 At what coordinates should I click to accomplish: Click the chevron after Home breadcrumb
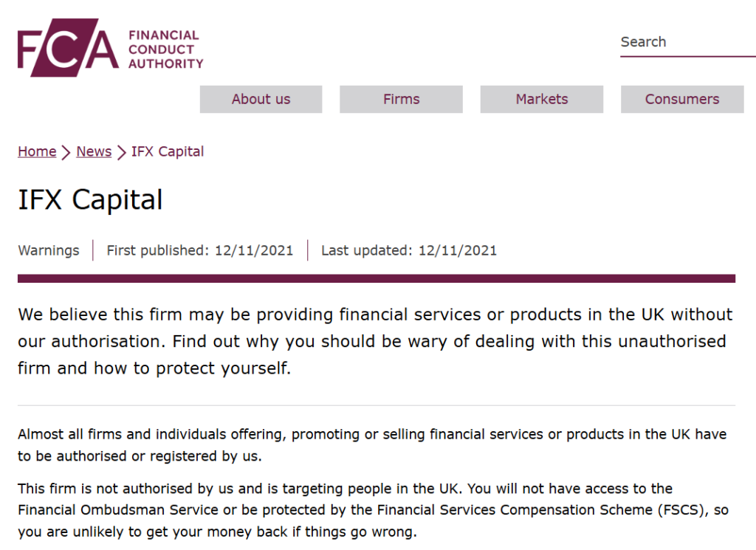click(x=66, y=152)
